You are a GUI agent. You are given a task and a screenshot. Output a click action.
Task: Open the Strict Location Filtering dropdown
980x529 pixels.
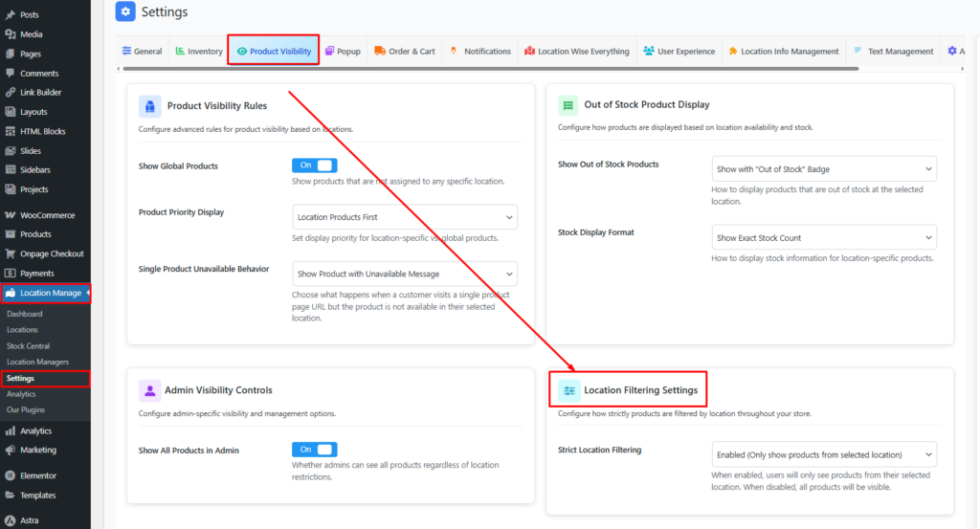[x=823, y=454]
